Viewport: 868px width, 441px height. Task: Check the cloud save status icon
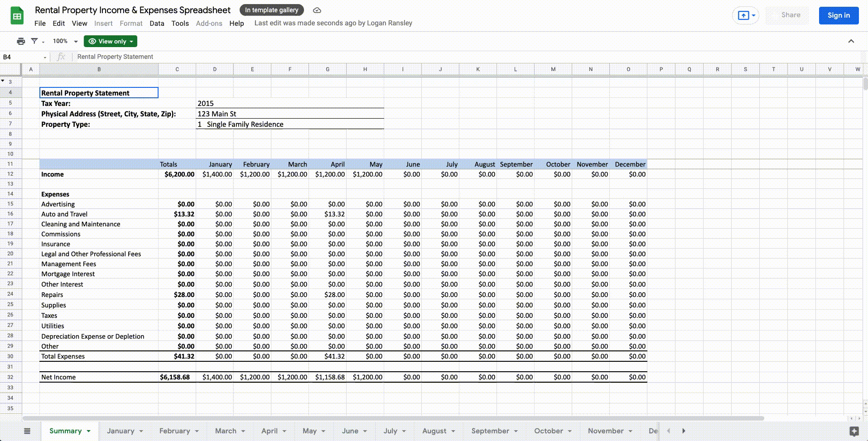[x=317, y=10]
